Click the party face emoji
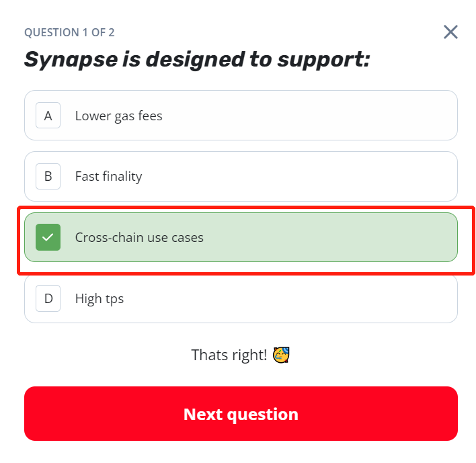Image resolution: width=476 pixels, height=463 pixels. click(x=281, y=355)
